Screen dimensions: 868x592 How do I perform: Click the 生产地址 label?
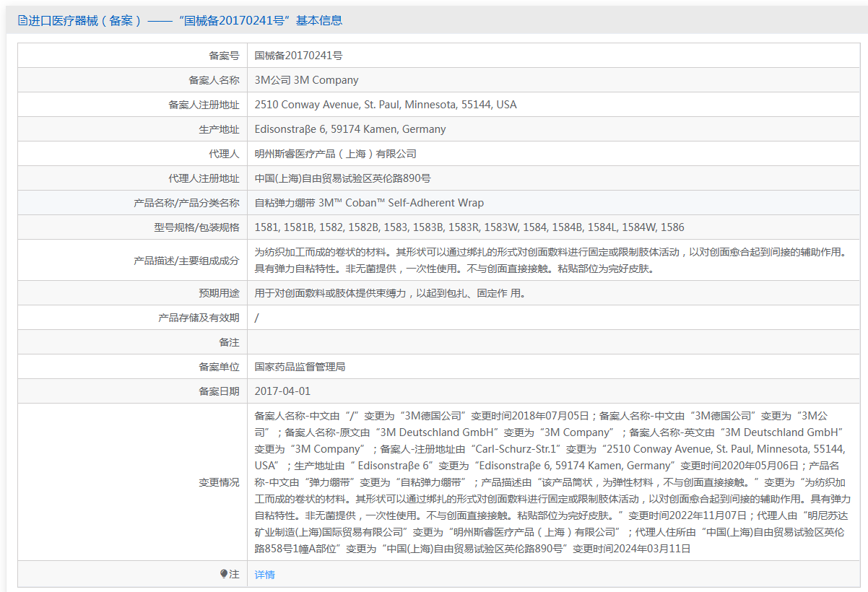[219, 129]
